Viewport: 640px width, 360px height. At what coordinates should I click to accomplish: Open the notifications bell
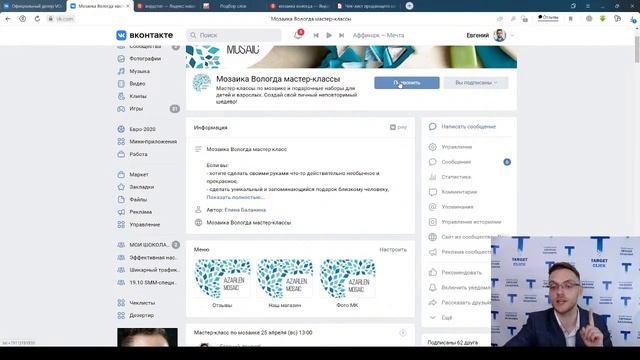tap(298, 35)
